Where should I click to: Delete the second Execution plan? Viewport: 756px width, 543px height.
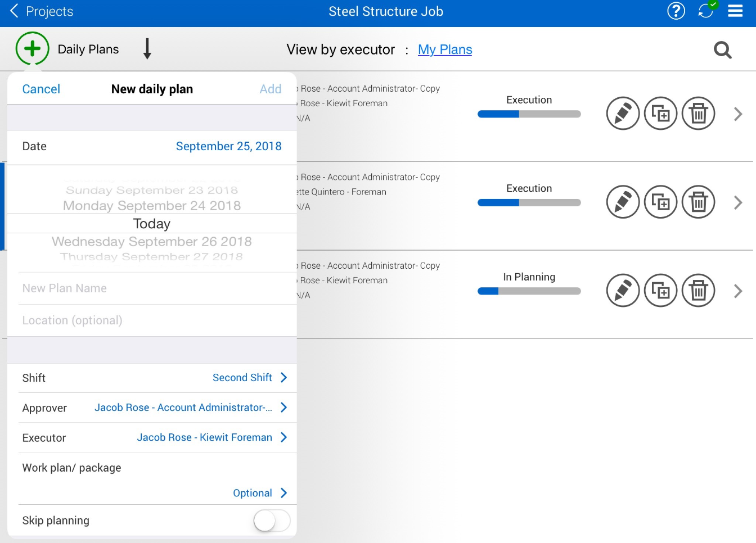point(698,202)
